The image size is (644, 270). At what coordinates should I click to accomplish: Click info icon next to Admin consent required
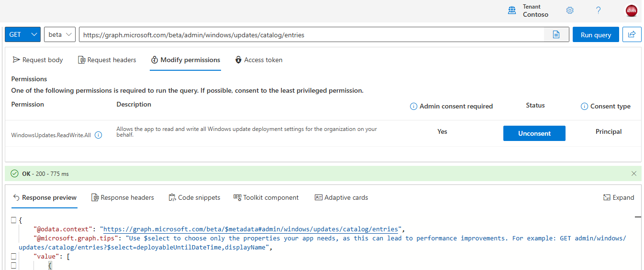pos(413,107)
